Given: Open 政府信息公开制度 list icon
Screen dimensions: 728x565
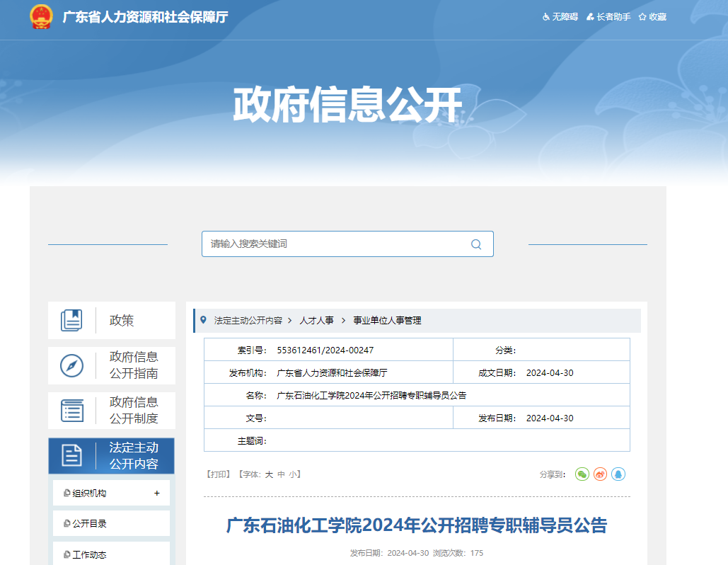Looking at the screenshot, I should 71,411.
